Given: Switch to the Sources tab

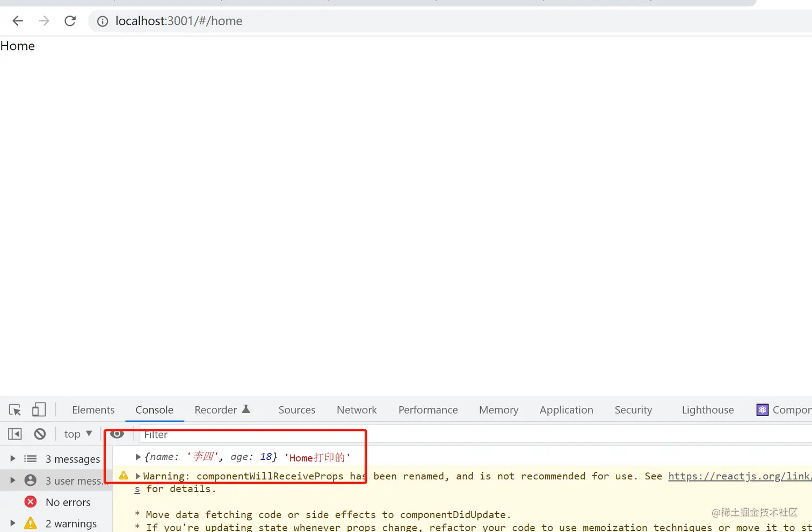Looking at the screenshot, I should click(297, 410).
